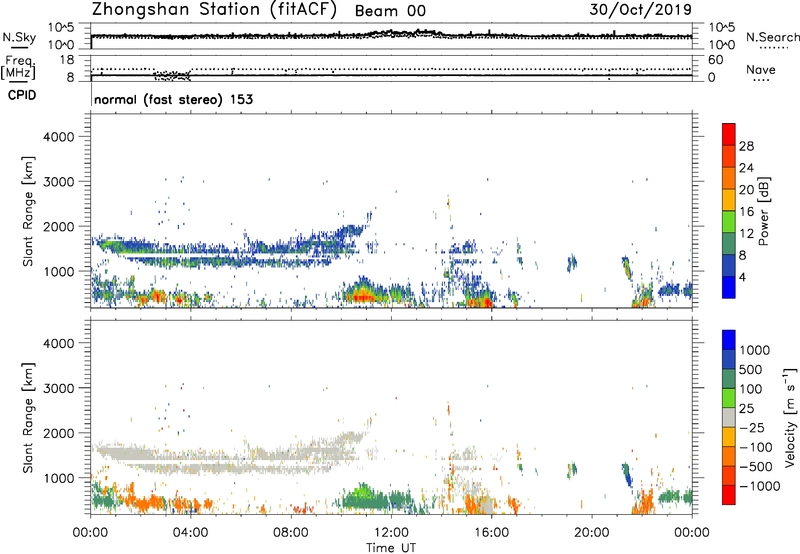Click the 16 value on power colorbar
This screenshot has width=800, height=554.
(746, 212)
